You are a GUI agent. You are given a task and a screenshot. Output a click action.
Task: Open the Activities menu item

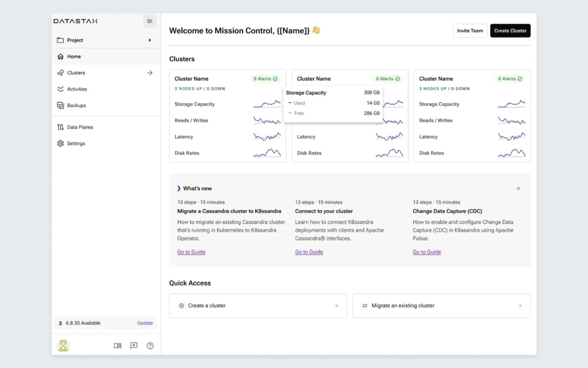click(106, 89)
